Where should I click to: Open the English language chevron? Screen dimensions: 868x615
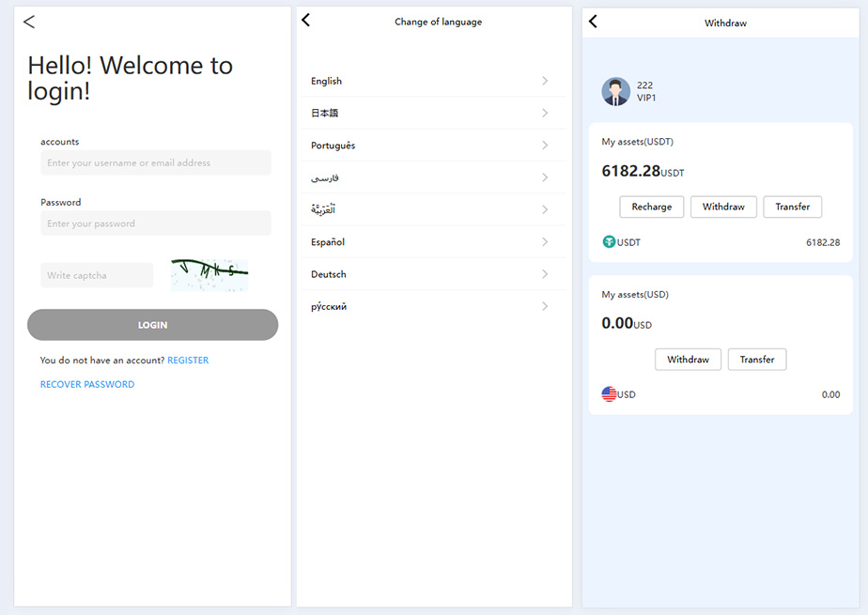pyautogui.click(x=545, y=82)
